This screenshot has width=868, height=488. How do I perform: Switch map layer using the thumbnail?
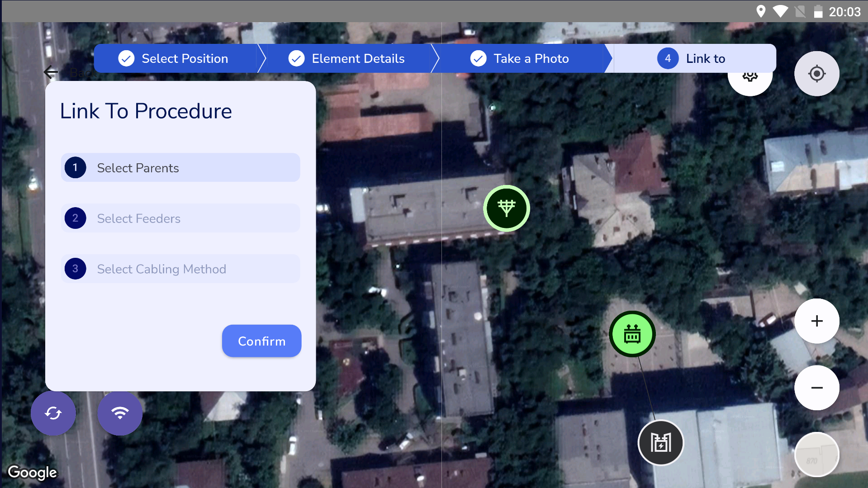click(x=816, y=455)
